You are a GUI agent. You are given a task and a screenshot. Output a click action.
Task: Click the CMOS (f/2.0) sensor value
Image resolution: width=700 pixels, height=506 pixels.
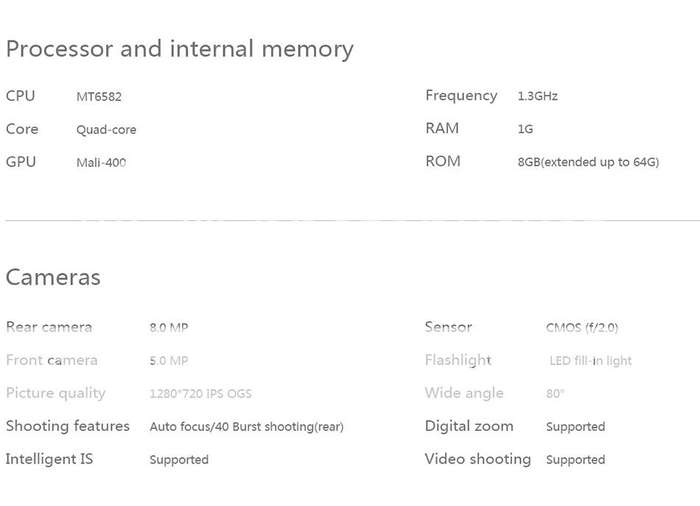coord(582,328)
